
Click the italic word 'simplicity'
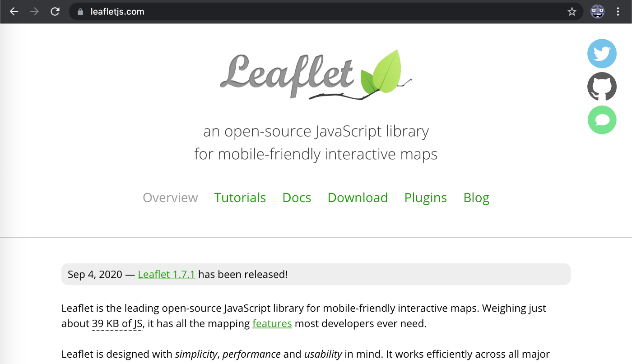click(196, 354)
